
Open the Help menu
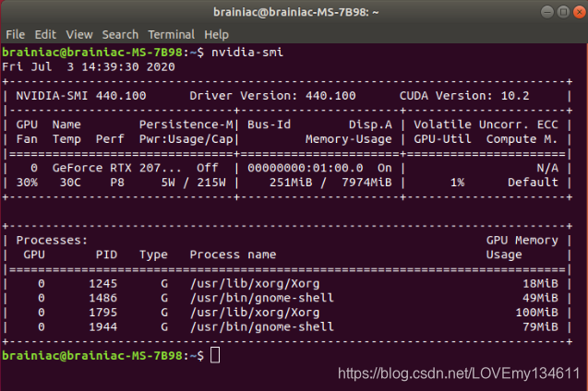216,35
